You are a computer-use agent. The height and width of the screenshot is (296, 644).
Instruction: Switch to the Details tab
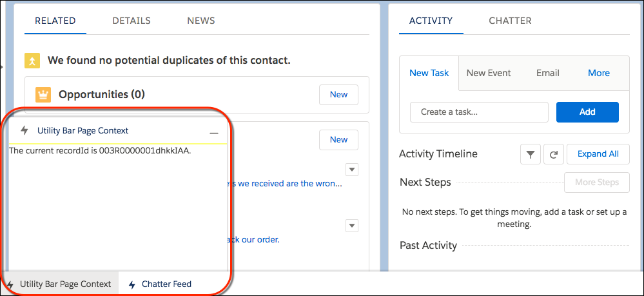[x=132, y=21]
